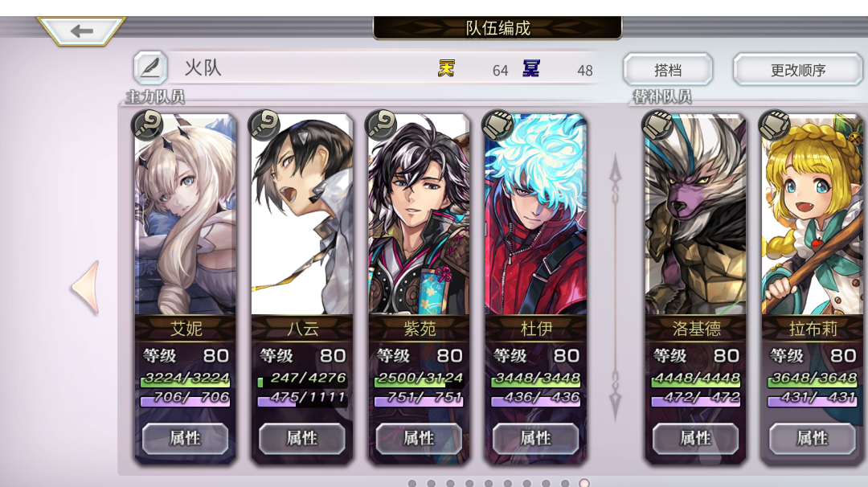Click the 更改顺序 change order button

798,70
